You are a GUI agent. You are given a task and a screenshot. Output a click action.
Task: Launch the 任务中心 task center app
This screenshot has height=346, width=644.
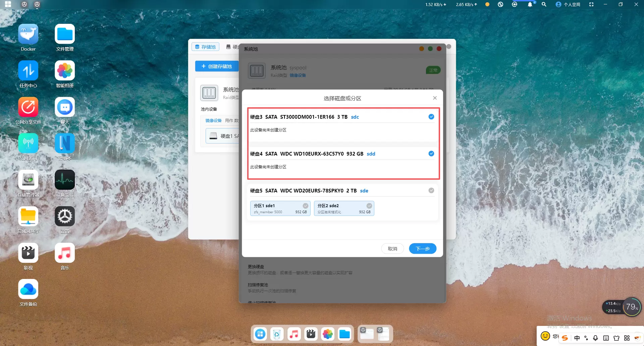(28, 71)
